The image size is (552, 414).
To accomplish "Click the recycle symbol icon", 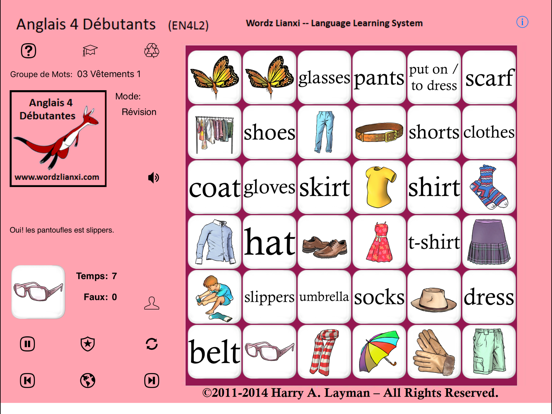I will pyautogui.click(x=152, y=50).
